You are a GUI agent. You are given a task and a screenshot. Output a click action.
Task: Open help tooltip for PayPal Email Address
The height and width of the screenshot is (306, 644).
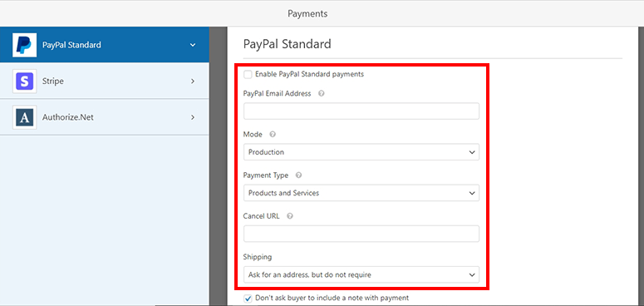pyautogui.click(x=322, y=93)
